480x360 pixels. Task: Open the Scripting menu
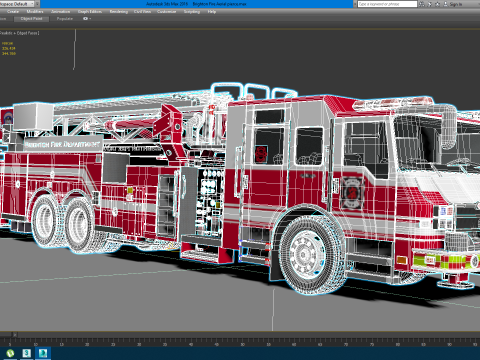[x=192, y=12]
